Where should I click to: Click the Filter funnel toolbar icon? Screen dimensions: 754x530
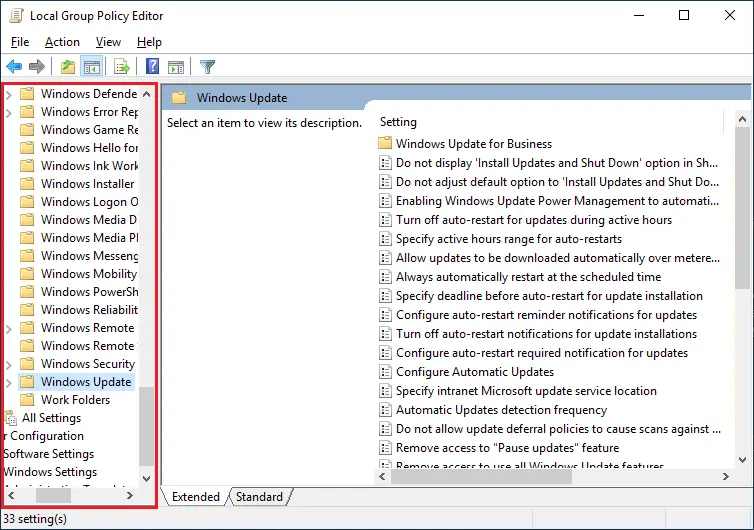point(207,66)
